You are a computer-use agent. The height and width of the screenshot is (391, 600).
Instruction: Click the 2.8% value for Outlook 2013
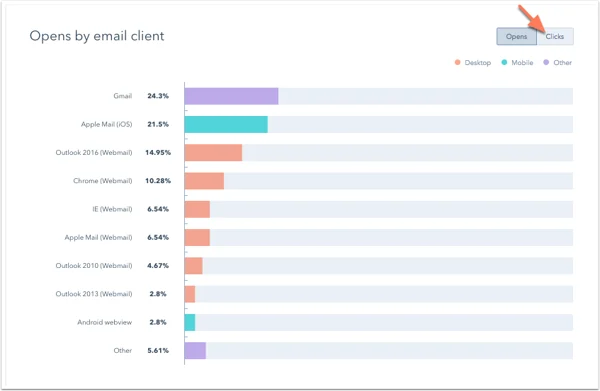coord(158,294)
